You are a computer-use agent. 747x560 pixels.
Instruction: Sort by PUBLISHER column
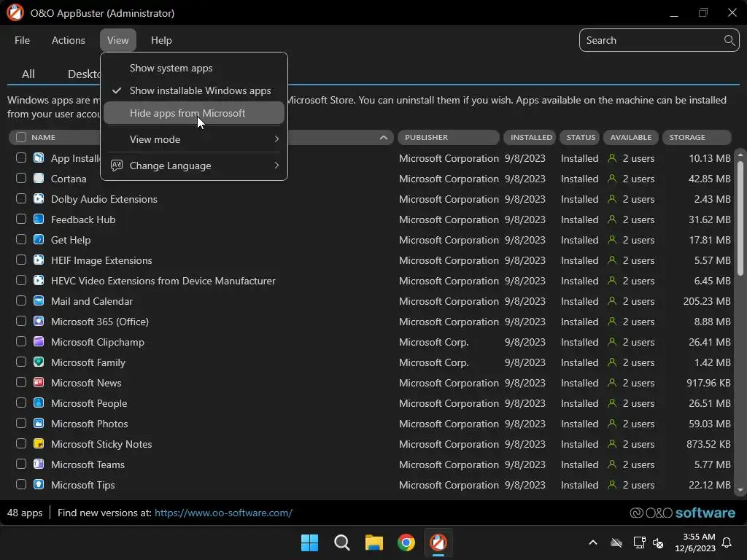pos(448,137)
